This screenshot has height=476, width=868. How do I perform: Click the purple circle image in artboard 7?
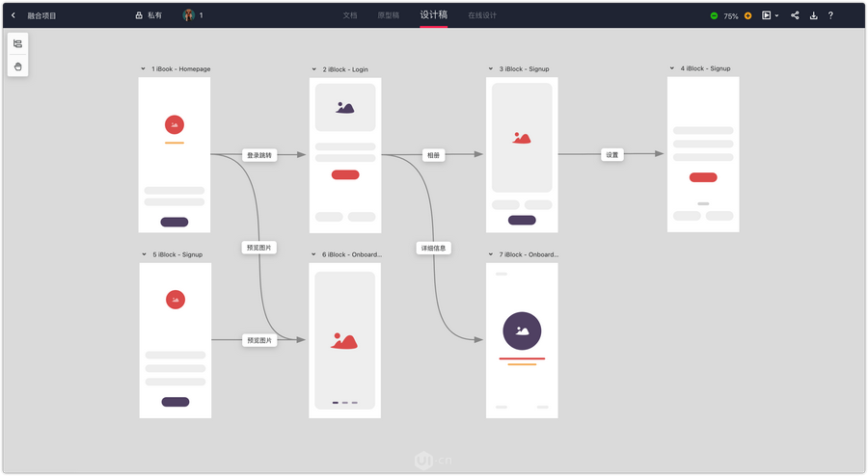[x=522, y=331]
